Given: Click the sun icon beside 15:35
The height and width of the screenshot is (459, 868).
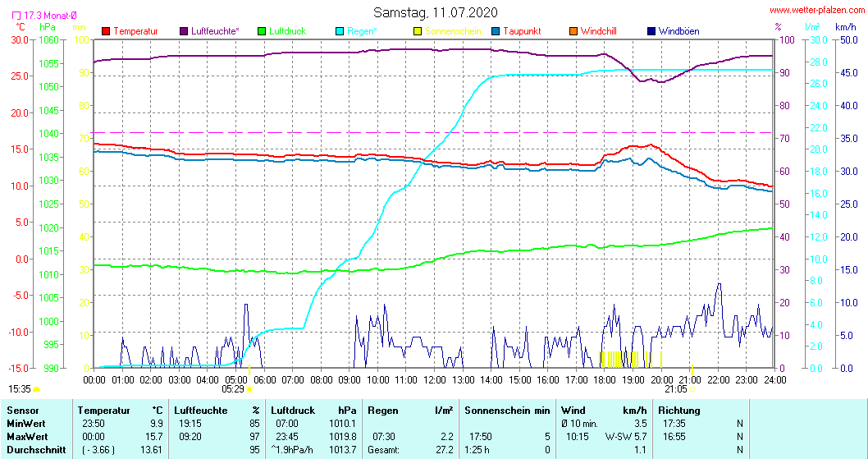Looking at the screenshot, I should [37, 389].
